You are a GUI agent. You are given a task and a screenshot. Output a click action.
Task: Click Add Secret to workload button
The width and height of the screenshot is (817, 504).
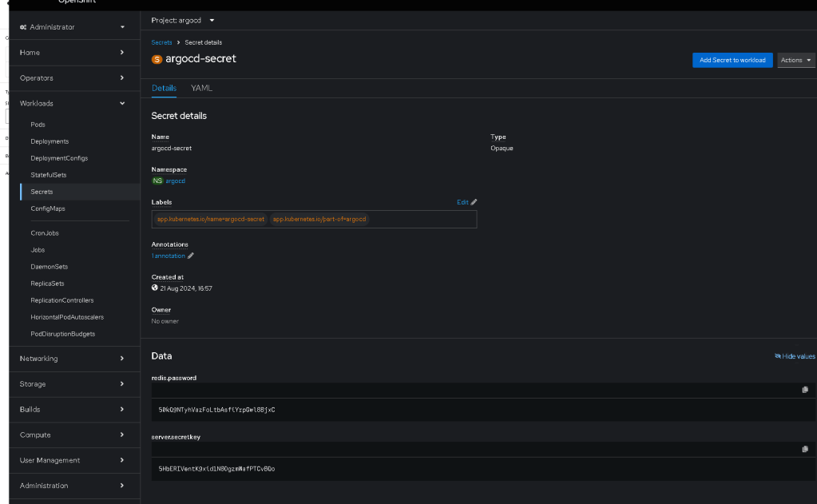click(x=732, y=60)
